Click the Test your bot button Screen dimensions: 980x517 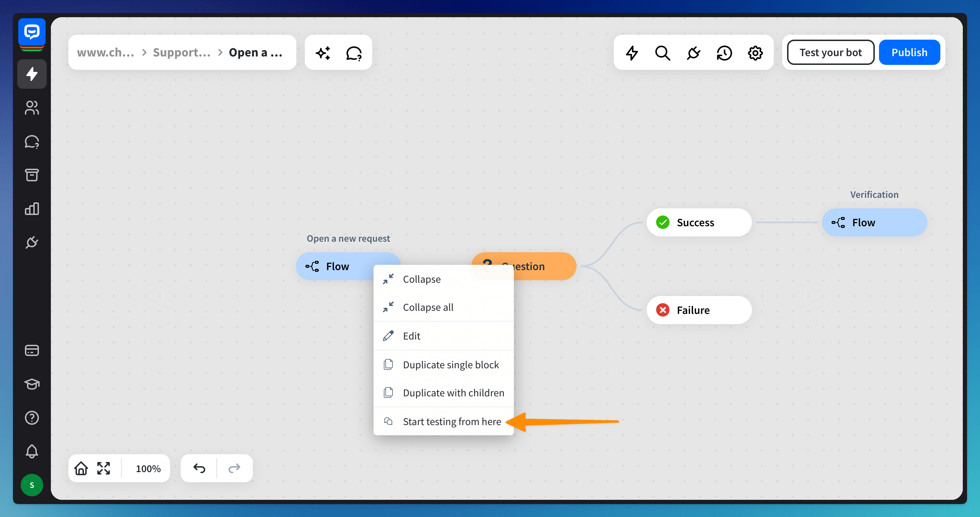coord(831,53)
